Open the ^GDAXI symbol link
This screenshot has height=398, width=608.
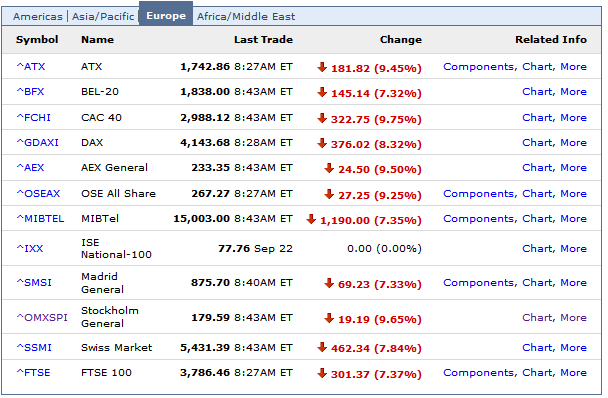(37, 143)
